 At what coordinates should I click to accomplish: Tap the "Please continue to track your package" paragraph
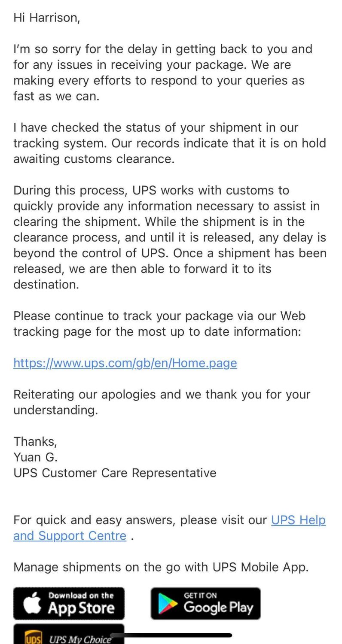(x=159, y=324)
